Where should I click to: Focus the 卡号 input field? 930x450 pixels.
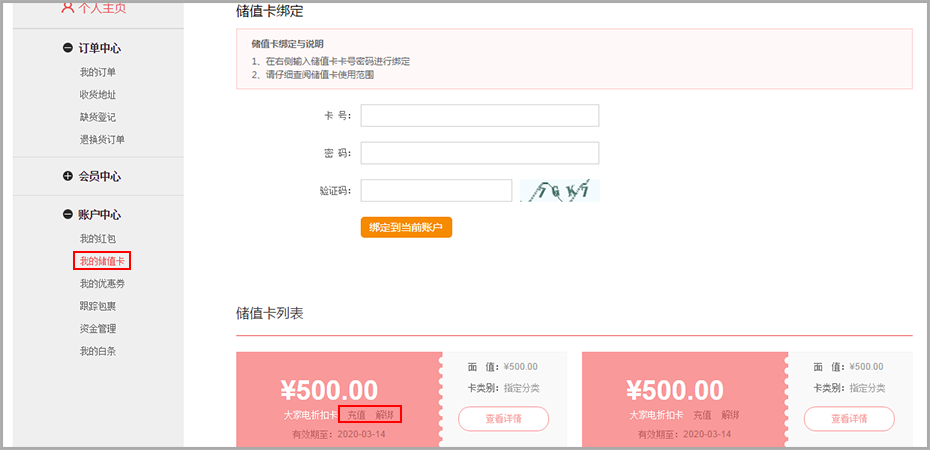(480, 116)
